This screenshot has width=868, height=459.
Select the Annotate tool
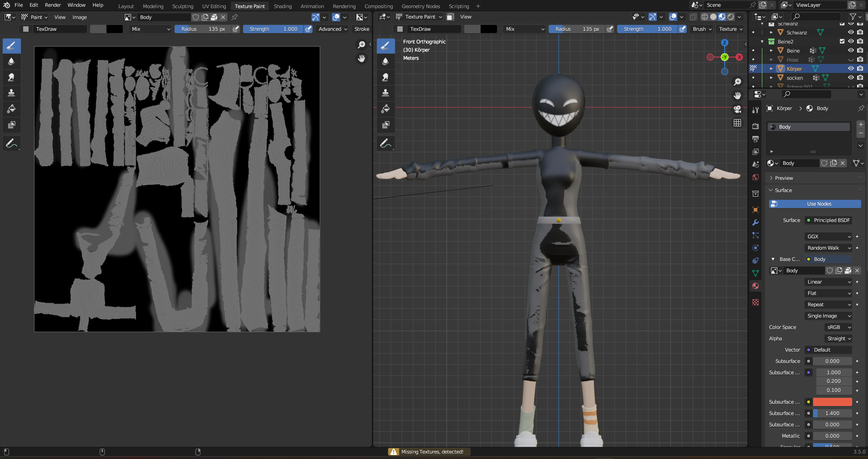click(x=11, y=144)
